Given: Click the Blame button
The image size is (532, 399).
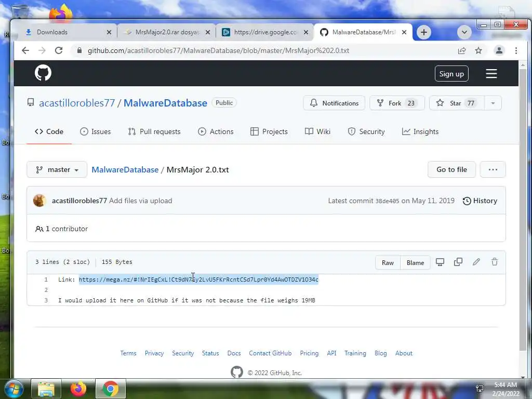Looking at the screenshot, I should click(x=415, y=262).
